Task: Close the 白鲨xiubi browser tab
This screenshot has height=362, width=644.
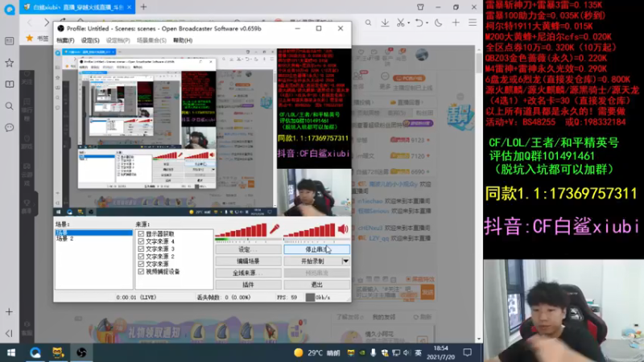Action: point(130,7)
